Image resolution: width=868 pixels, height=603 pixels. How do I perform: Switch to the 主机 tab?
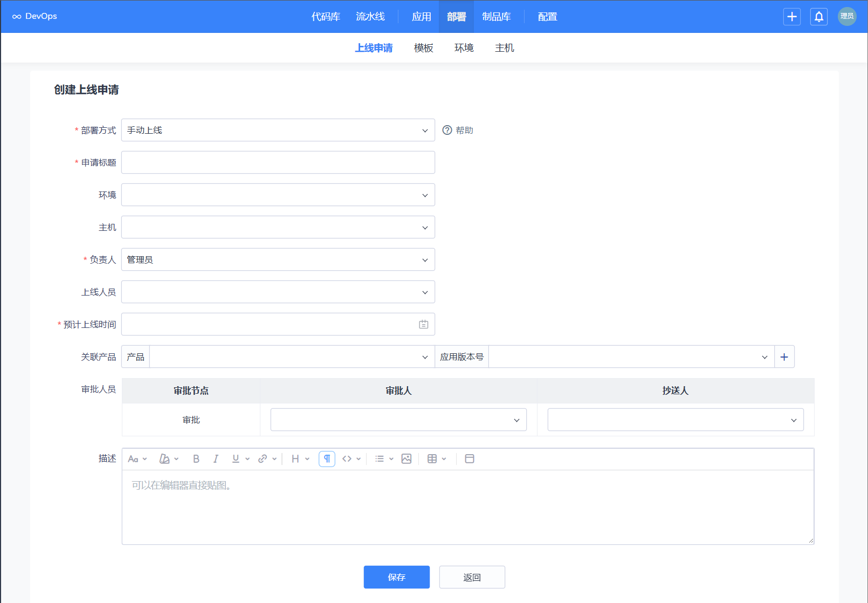coord(505,48)
